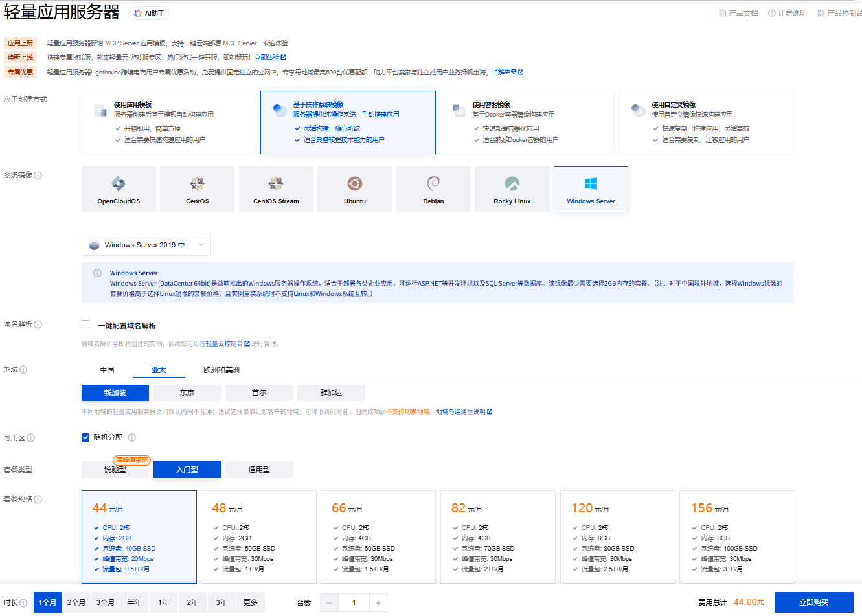
Task: Increase server quantity with plus button
Action: (x=378, y=603)
